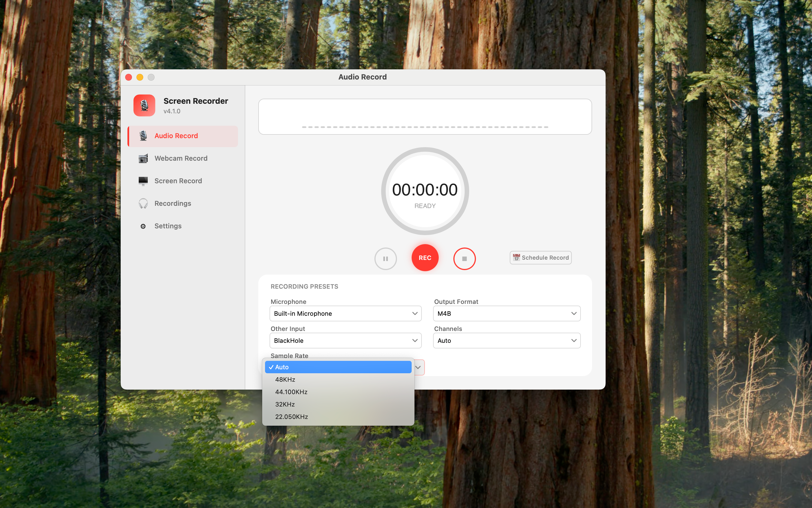Open the Settings page
The height and width of the screenshot is (508, 812).
(183, 226)
